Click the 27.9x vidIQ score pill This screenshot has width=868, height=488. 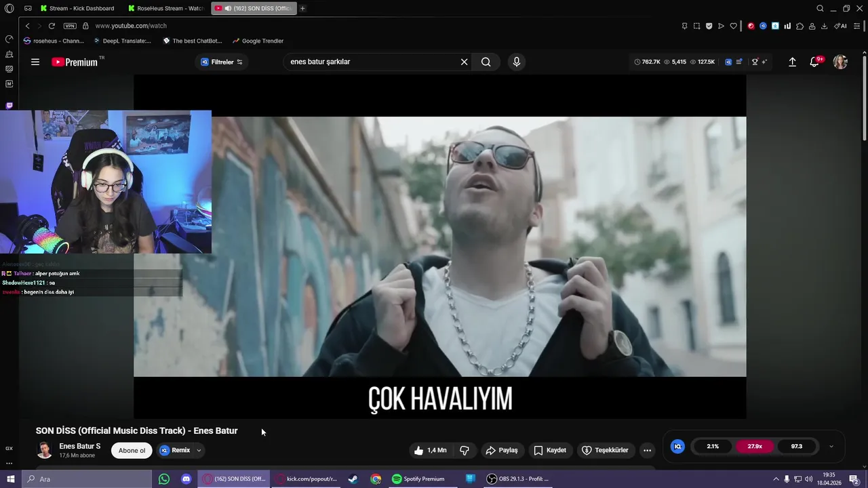pyautogui.click(x=755, y=447)
